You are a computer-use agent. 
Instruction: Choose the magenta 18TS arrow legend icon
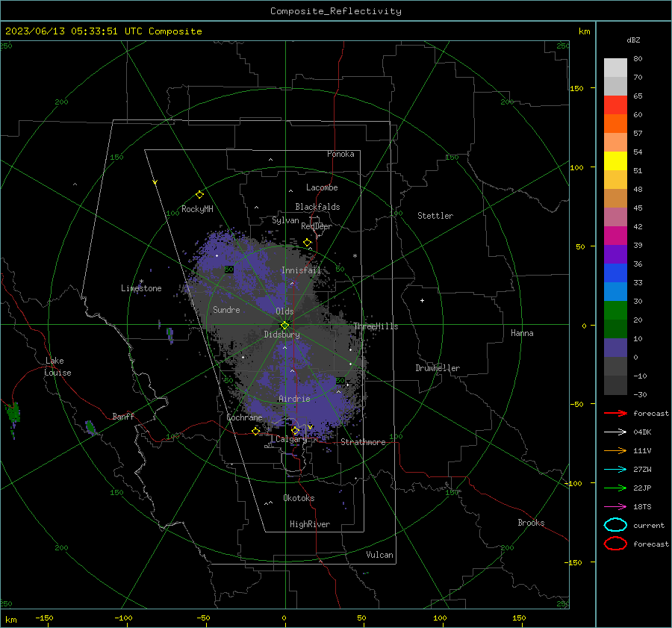615,506
